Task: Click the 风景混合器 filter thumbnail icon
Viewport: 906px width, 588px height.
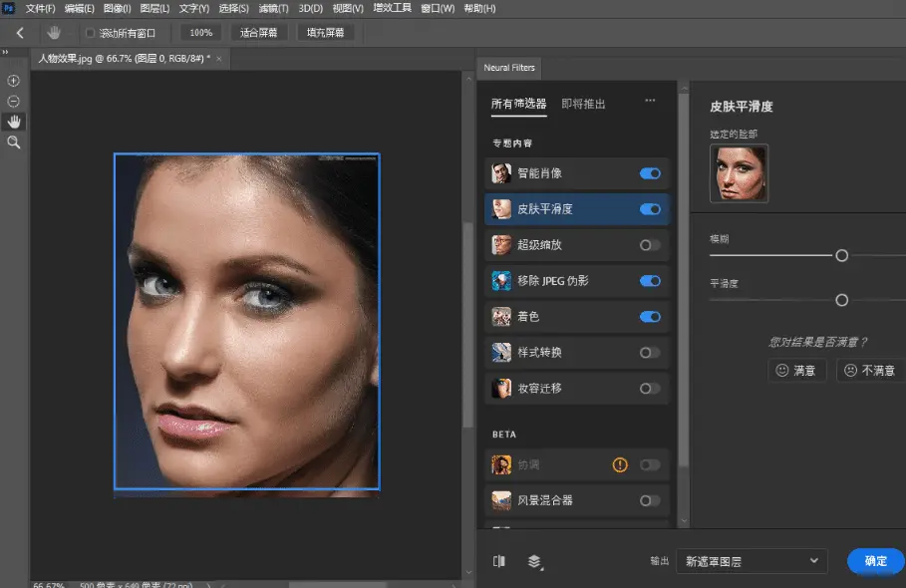Action: point(501,500)
